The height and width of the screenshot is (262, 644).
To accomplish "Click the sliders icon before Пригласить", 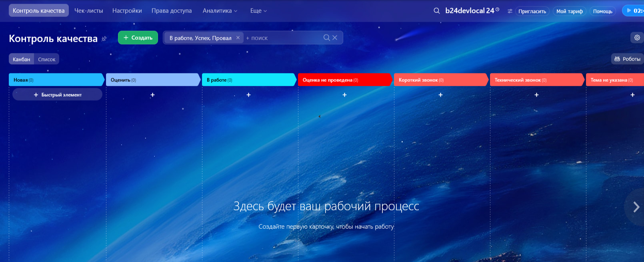I will [510, 11].
